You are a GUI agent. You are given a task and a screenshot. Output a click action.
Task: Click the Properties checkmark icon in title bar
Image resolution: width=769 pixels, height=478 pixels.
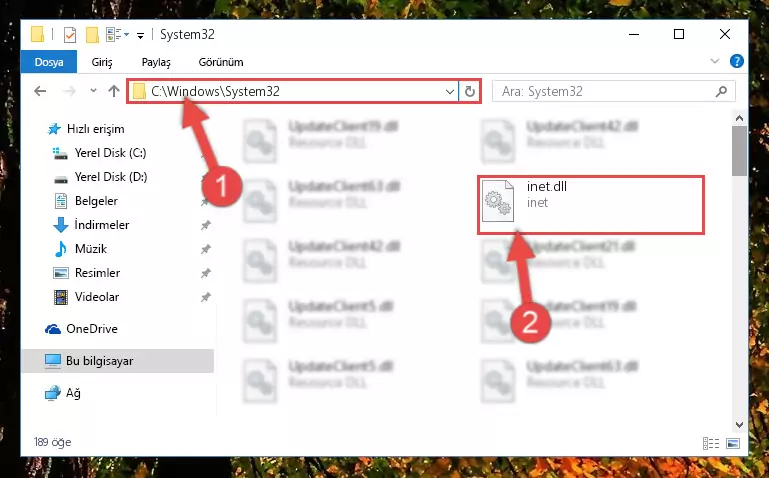click(70, 35)
